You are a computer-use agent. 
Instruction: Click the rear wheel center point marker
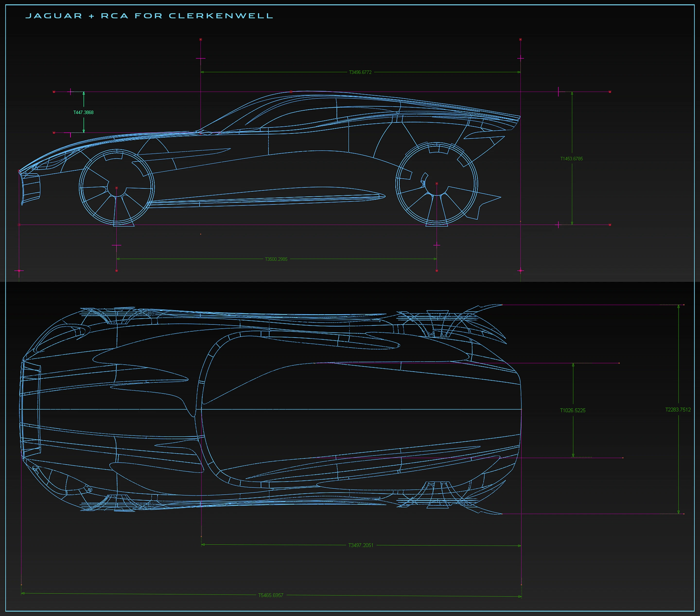(x=436, y=184)
